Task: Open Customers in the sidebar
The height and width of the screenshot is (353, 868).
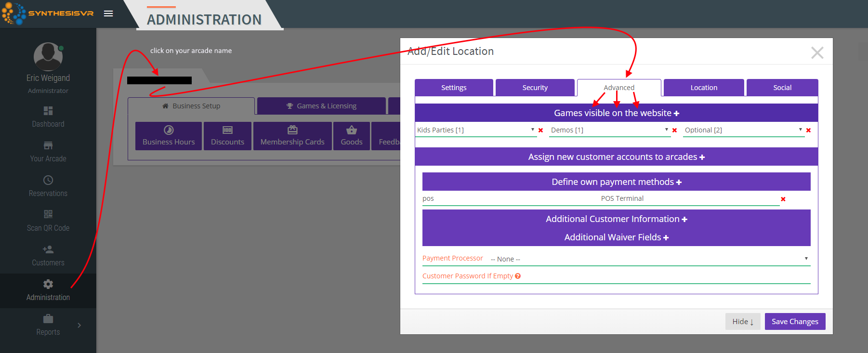Action: (x=48, y=256)
